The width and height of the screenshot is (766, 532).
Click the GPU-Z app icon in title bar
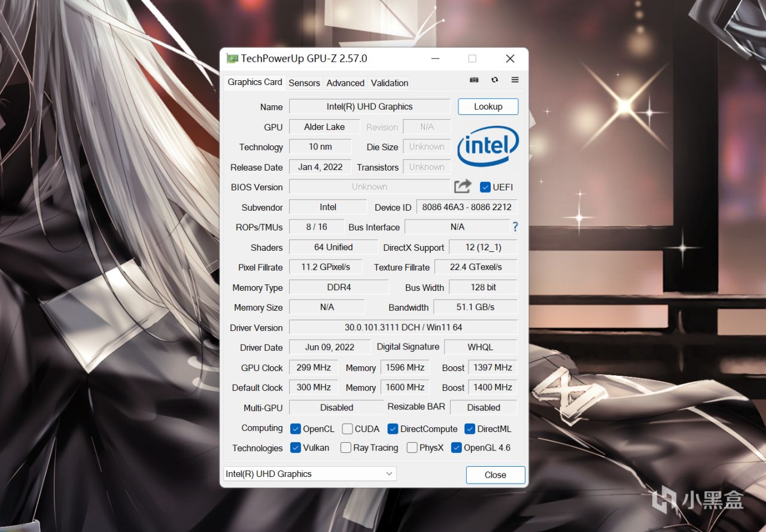[x=232, y=59]
